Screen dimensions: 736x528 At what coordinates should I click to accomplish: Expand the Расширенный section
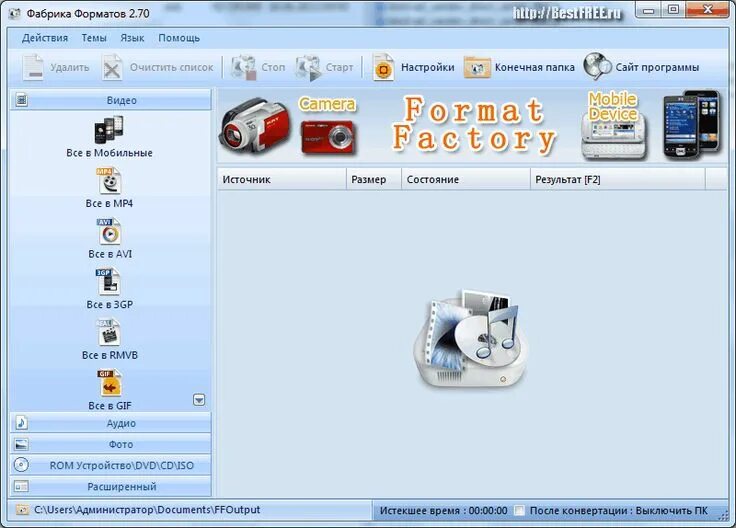(x=111, y=486)
